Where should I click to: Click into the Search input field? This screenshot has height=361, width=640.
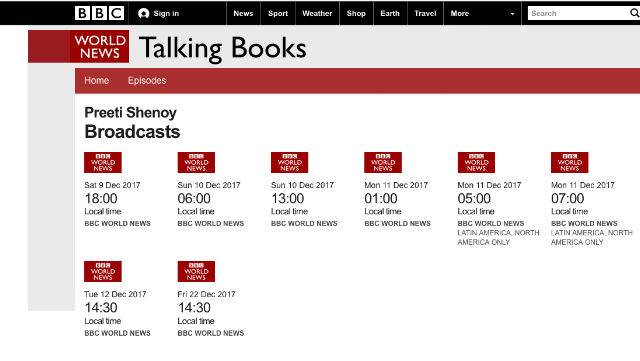[578, 13]
